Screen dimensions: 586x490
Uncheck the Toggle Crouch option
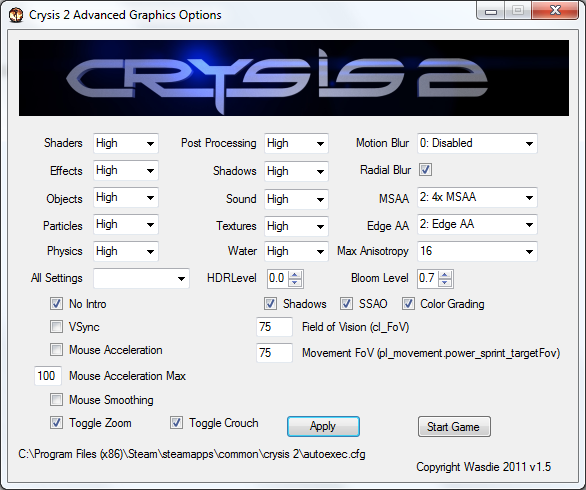coord(176,423)
